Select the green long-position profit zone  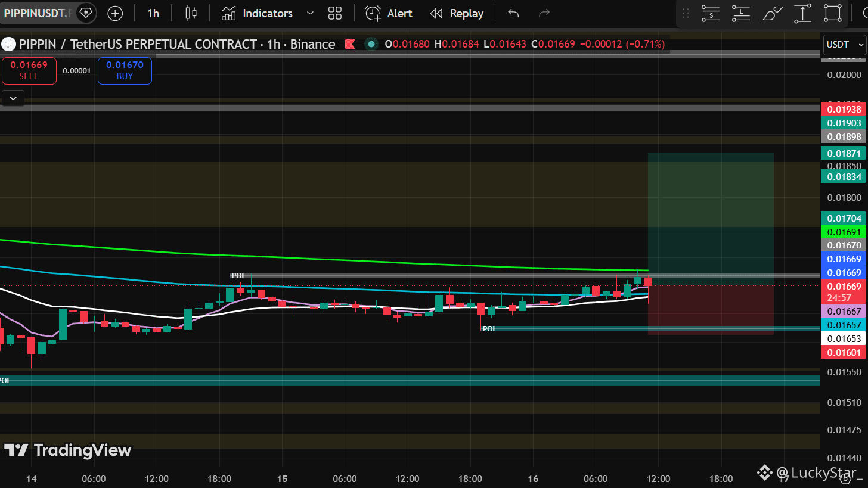click(x=711, y=219)
